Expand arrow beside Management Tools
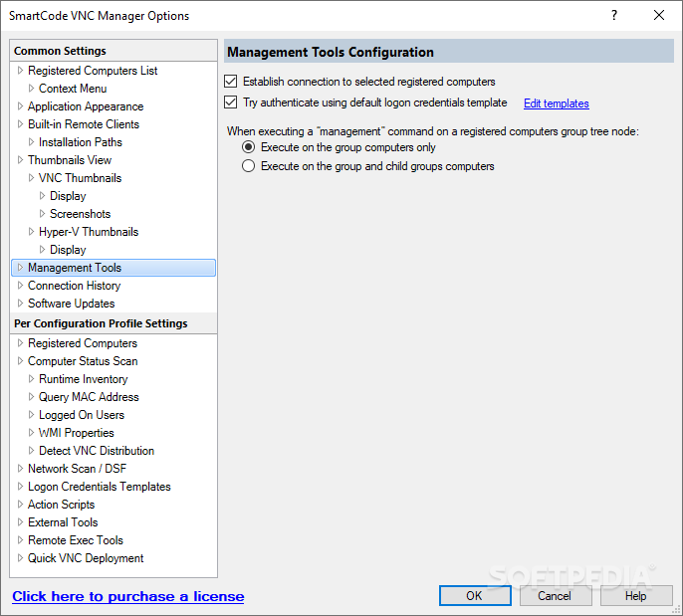Viewport: 683px width, 616px height. [x=20, y=268]
